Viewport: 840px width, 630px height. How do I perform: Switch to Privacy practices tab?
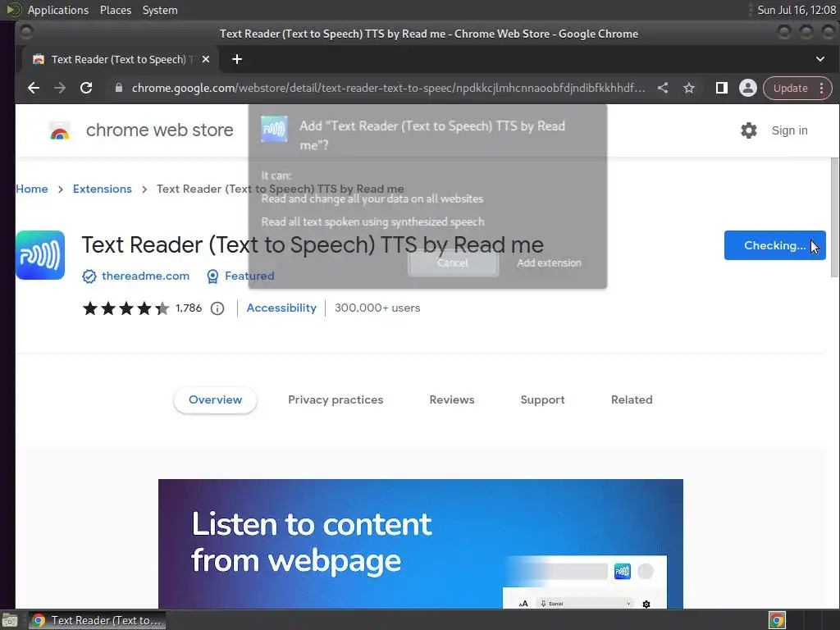[x=336, y=399]
